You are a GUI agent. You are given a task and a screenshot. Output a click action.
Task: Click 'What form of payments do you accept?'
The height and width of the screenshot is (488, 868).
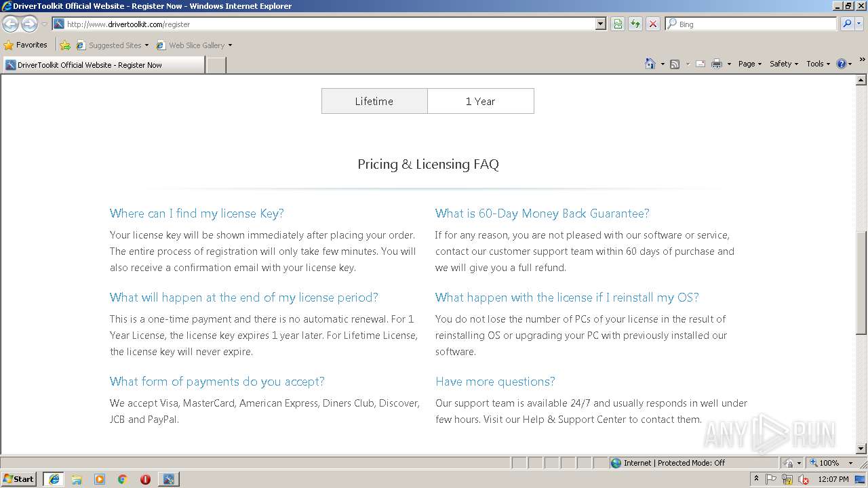click(x=217, y=382)
